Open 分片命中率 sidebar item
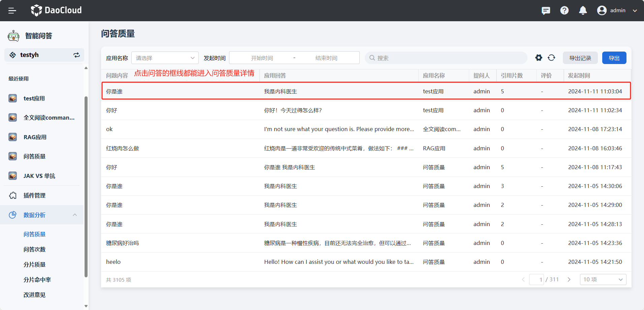Screen dimensions: 644x310 [x=37, y=280]
